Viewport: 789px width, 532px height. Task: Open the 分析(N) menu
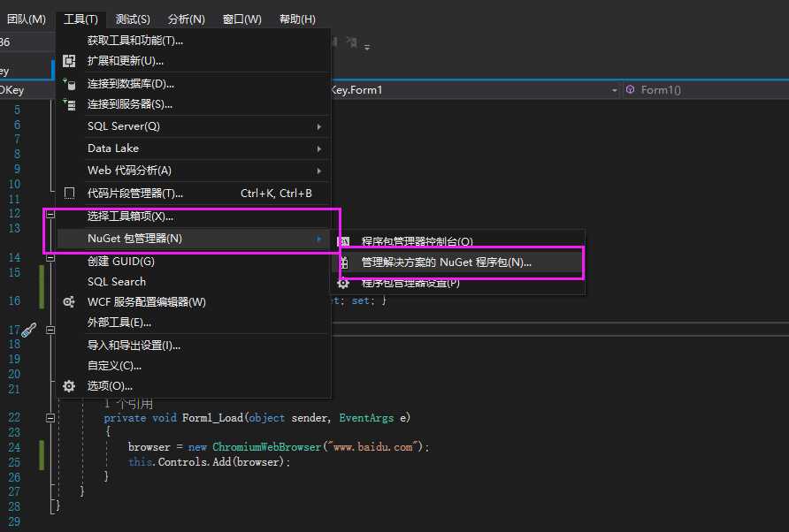(x=186, y=19)
